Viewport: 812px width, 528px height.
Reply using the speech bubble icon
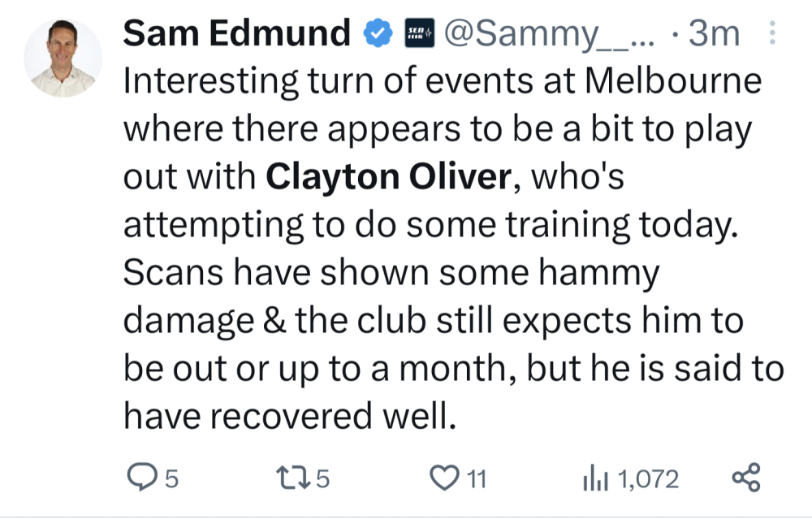tap(142, 477)
